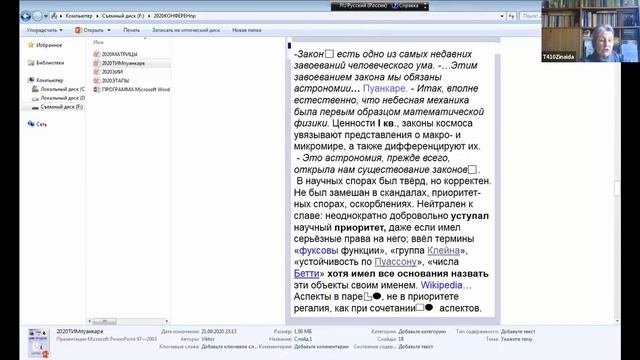Click into the Explorer search field
640x360 pixels.
(x=530, y=16)
